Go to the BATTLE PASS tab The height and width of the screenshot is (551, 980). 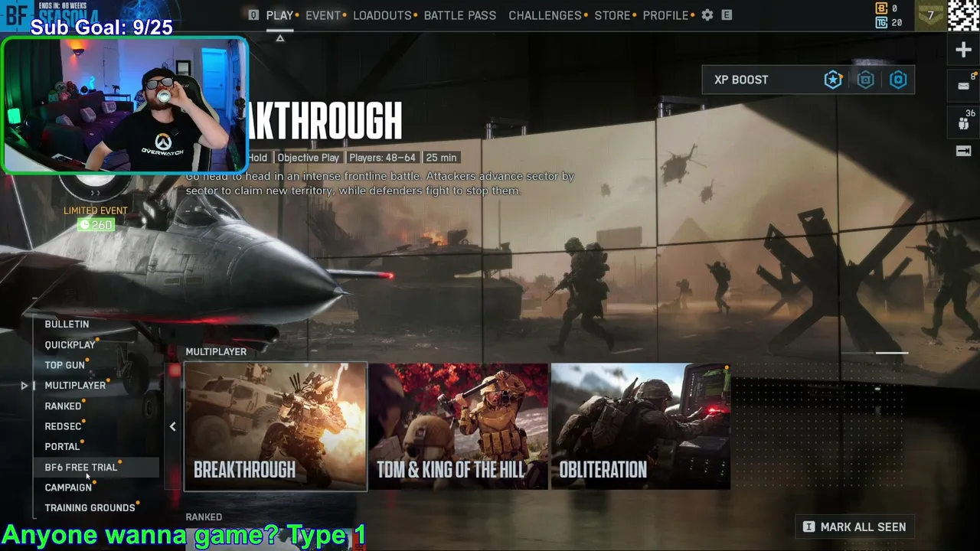[460, 15]
